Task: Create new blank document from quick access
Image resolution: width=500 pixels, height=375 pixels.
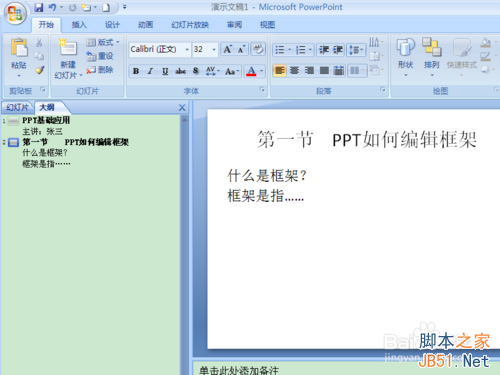Action: (x=106, y=7)
